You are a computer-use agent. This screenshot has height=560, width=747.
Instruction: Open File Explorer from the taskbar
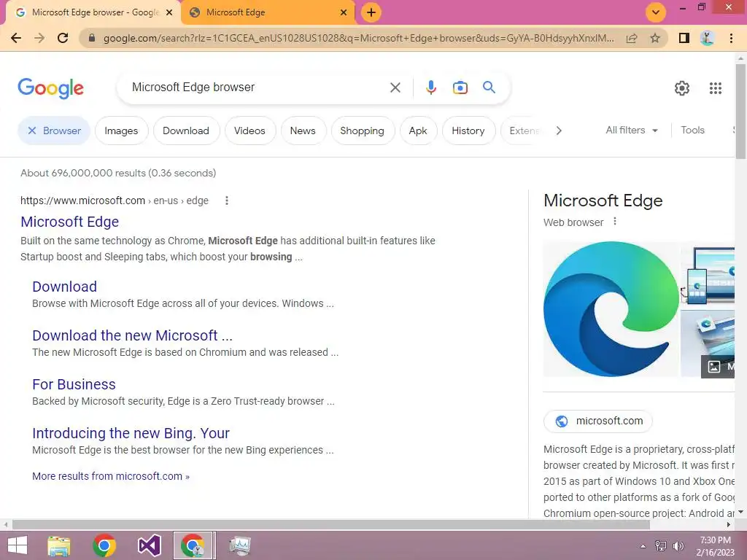pos(59,545)
